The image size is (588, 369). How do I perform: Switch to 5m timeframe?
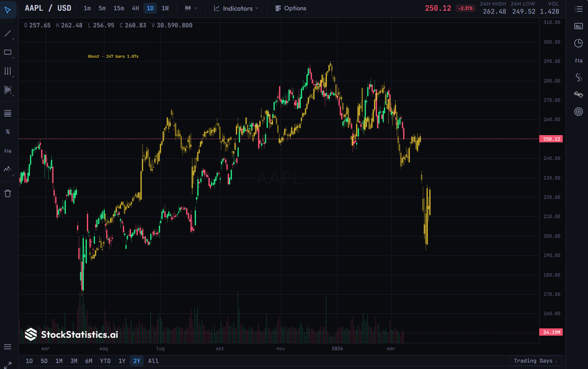point(102,8)
